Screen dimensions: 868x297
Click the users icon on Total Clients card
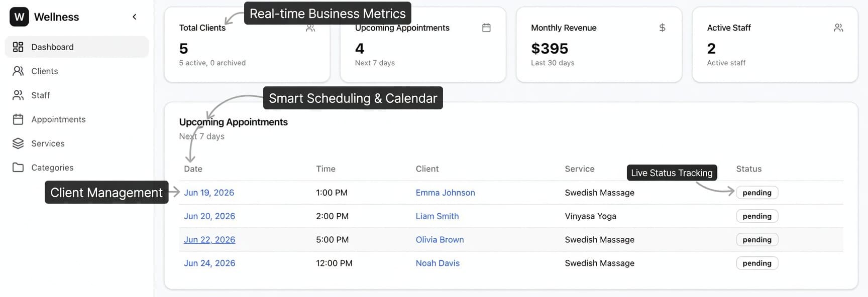pyautogui.click(x=310, y=28)
